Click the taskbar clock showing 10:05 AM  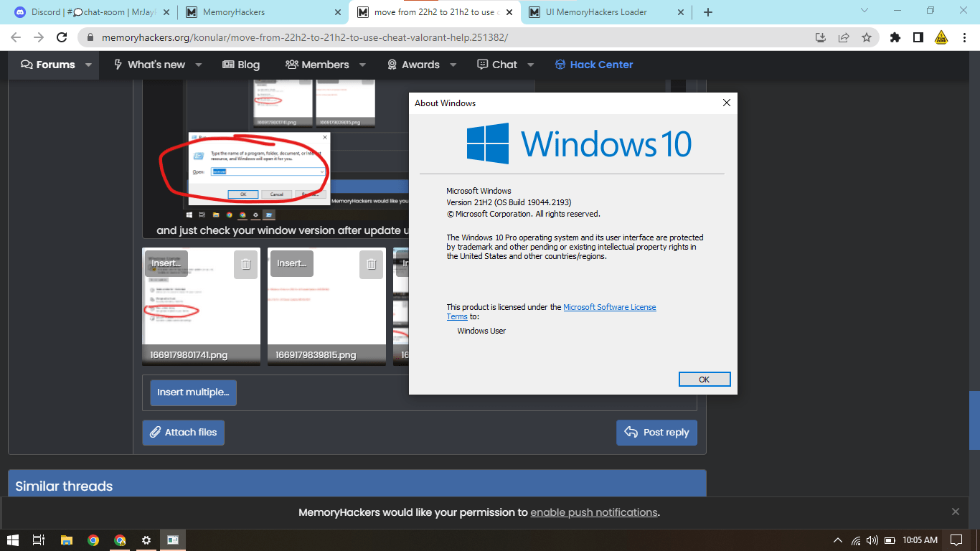tap(920, 540)
